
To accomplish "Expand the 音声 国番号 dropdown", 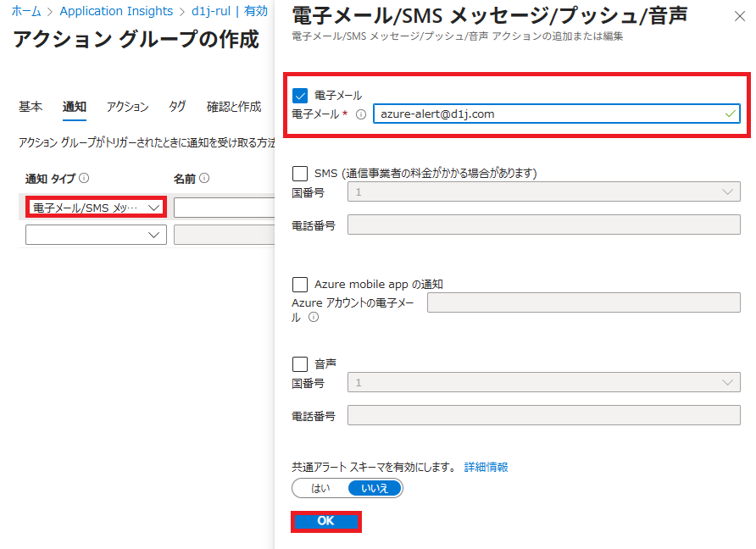I will click(544, 383).
